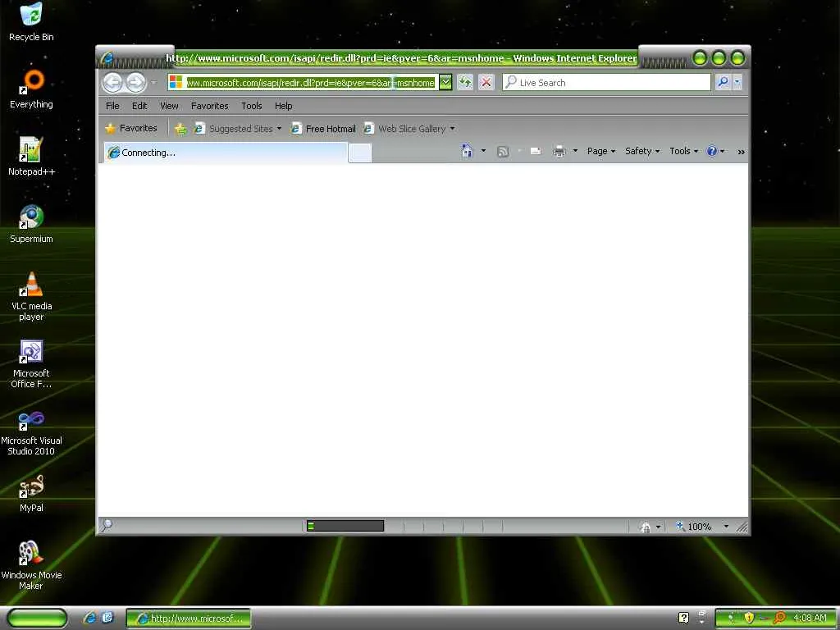Click the Internet Explorer taskbar button

[x=188, y=619]
